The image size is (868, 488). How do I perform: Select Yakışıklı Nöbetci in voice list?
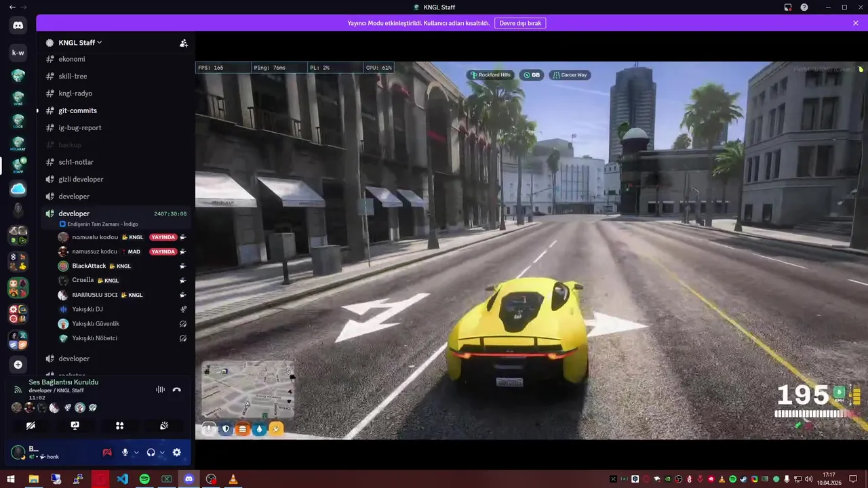122,338
